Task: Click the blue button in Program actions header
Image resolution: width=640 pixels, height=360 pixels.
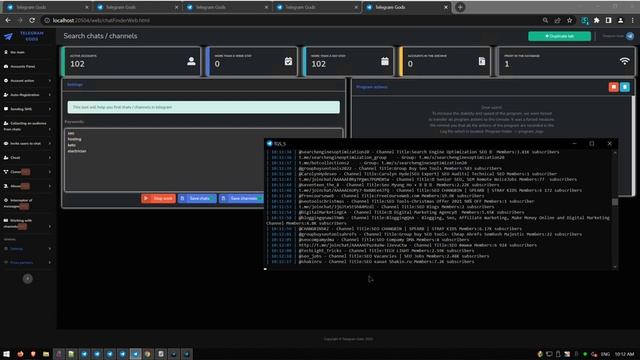Action: pos(625,87)
